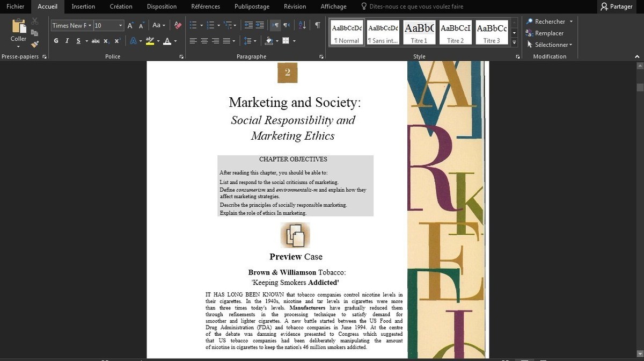Set right-to-left text direction
Screen dimensions: 644x361
(287, 25)
